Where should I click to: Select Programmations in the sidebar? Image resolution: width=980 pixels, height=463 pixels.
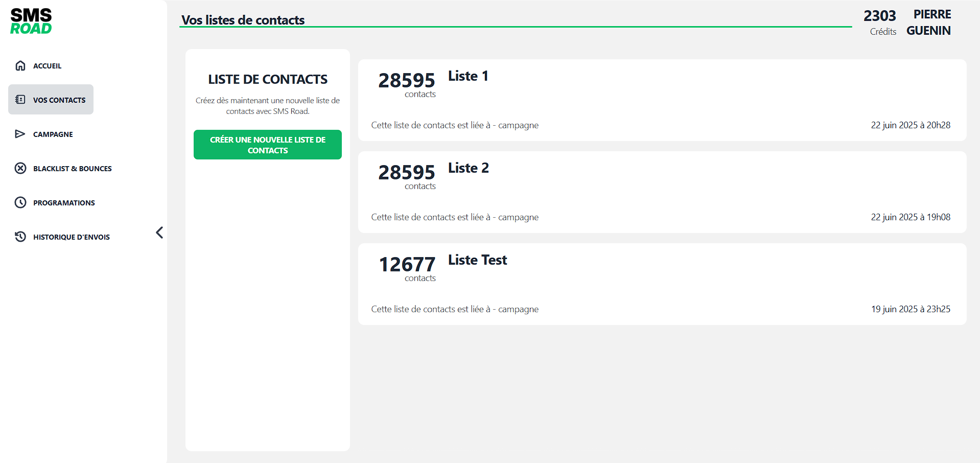(64, 203)
